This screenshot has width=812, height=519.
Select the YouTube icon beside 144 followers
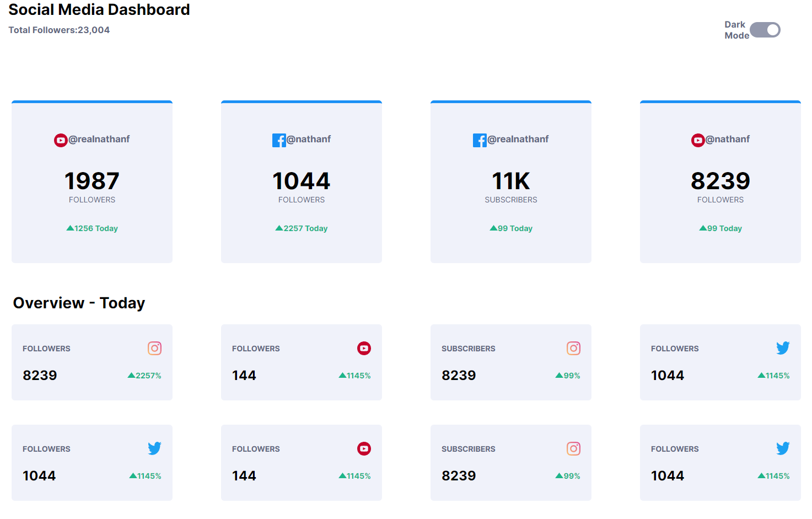pos(364,348)
